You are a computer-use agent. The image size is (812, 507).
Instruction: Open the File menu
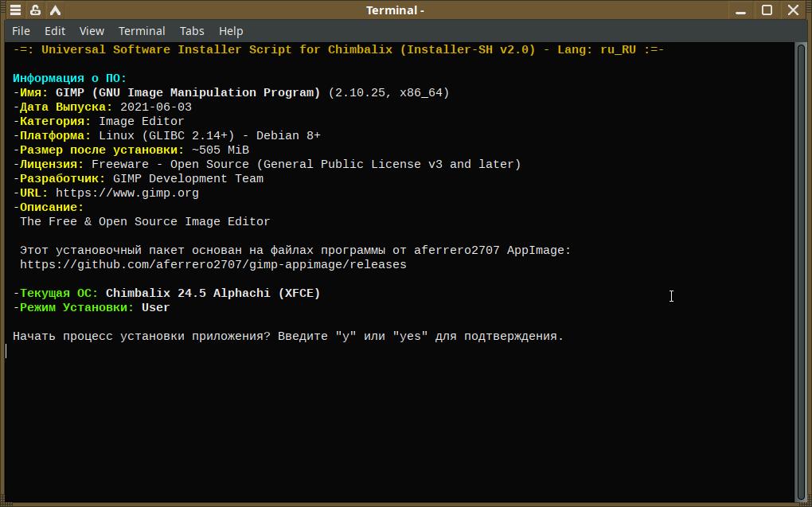pos(21,31)
